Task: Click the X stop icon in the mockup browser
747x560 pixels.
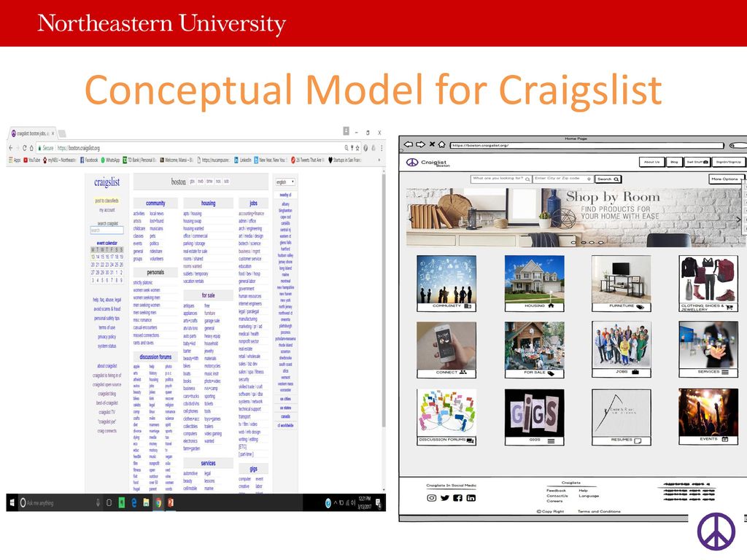Action: 432,144
